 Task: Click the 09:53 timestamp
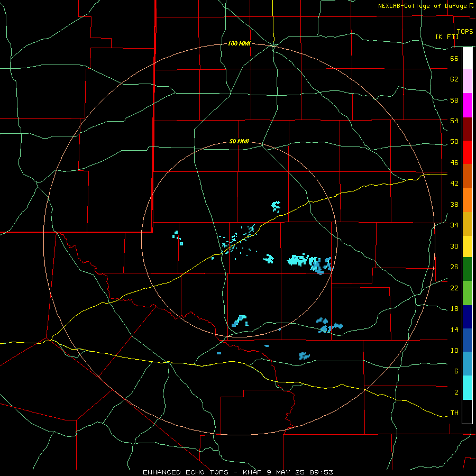coord(322,472)
